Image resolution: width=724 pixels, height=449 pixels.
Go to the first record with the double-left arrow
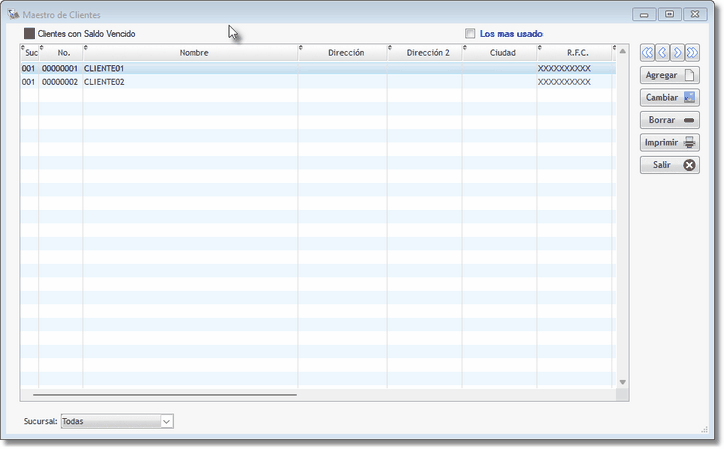(647, 53)
